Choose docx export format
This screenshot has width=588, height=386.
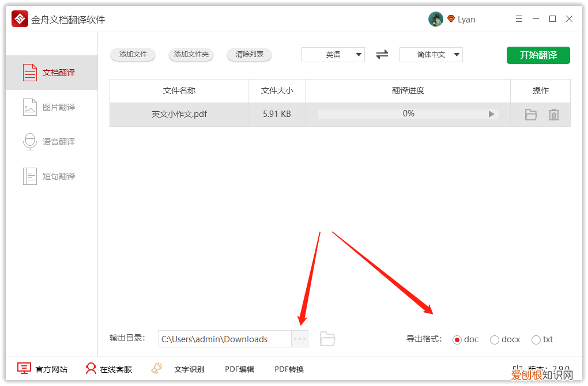pyautogui.click(x=493, y=339)
